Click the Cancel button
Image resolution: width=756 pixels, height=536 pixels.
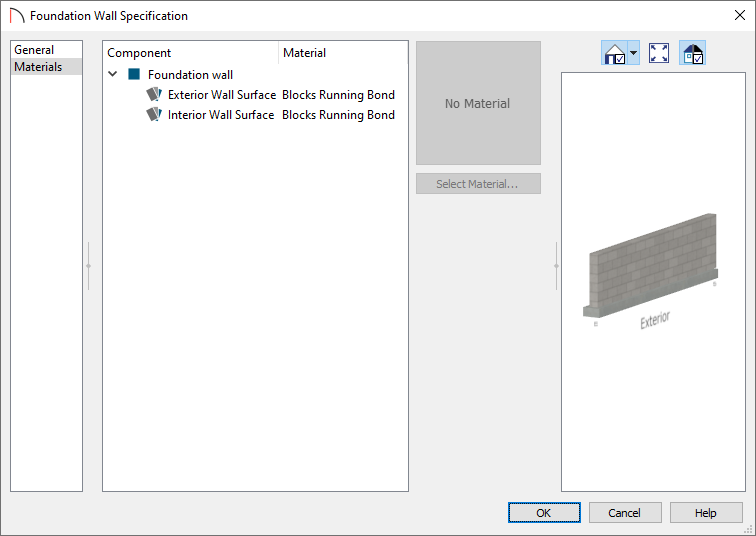click(x=625, y=512)
